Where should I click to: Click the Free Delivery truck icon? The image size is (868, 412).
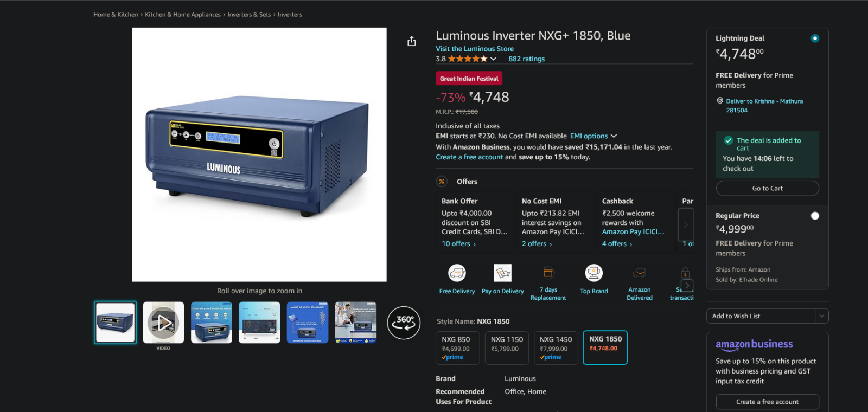pos(457,273)
